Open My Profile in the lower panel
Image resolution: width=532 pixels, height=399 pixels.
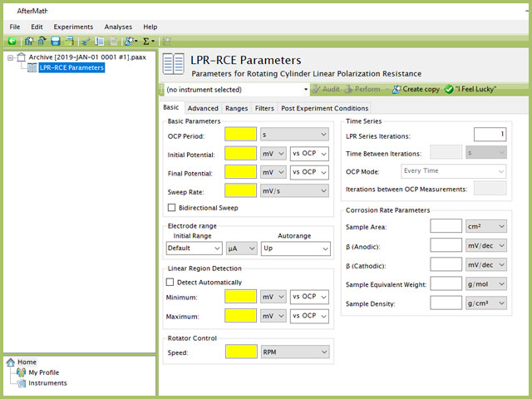coord(44,372)
